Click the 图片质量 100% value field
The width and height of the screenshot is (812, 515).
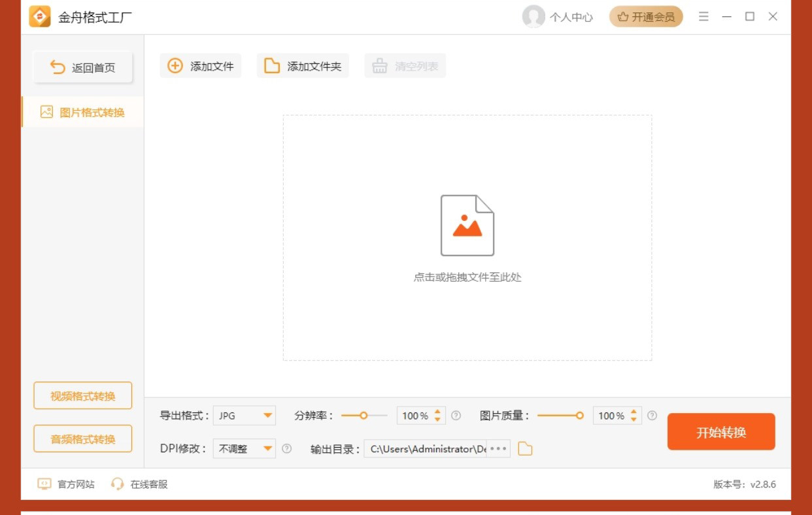(x=611, y=416)
